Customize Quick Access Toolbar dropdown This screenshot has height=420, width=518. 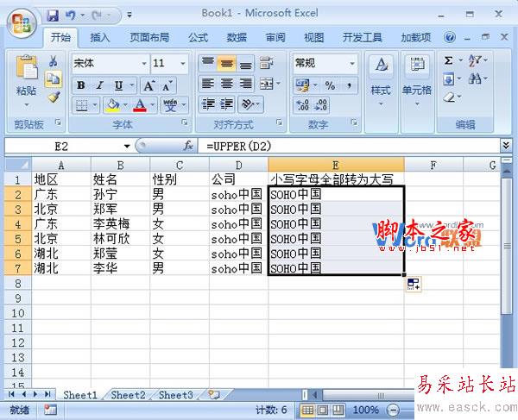pos(129,15)
